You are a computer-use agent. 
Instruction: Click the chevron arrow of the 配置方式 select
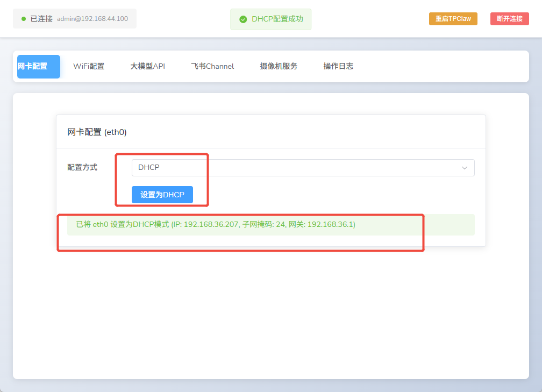point(465,168)
